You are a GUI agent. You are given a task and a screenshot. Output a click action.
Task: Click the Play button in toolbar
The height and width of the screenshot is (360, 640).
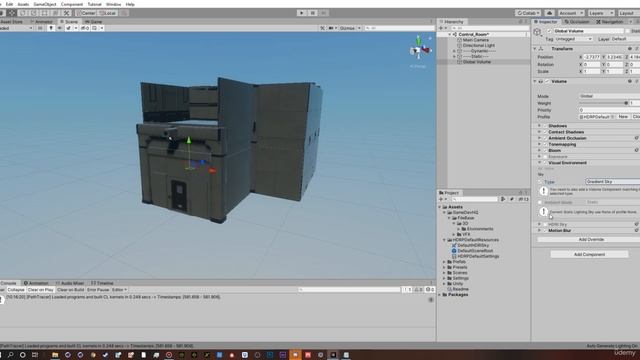tap(302, 13)
